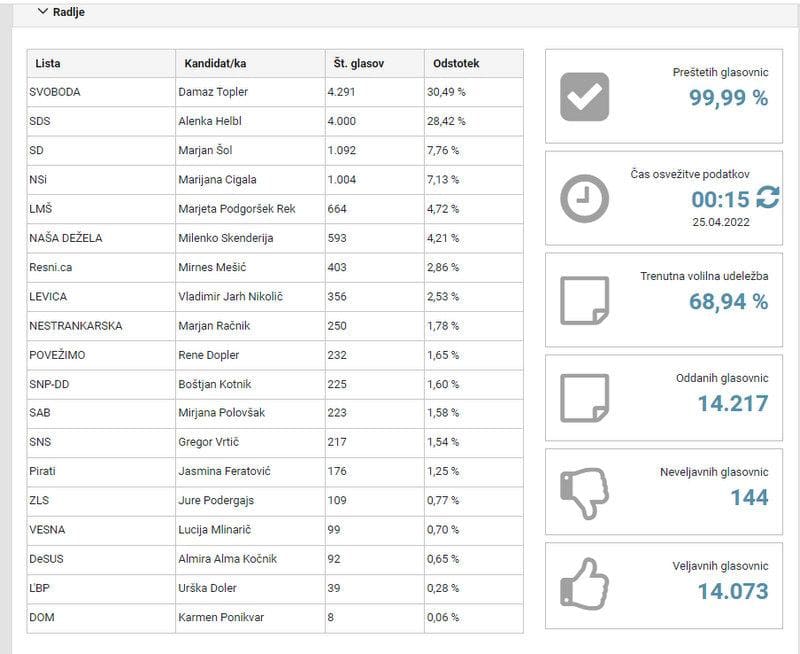The height and width of the screenshot is (654, 800).
Task: Click the checkmark icon for Preštetih glasovnic
Action: pos(584,97)
